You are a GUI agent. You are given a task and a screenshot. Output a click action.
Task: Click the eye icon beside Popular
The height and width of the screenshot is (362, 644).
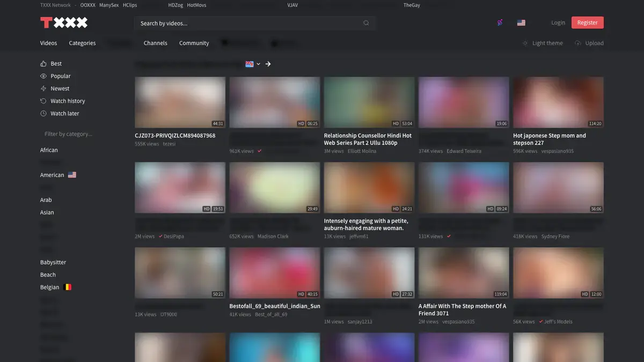coord(43,76)
